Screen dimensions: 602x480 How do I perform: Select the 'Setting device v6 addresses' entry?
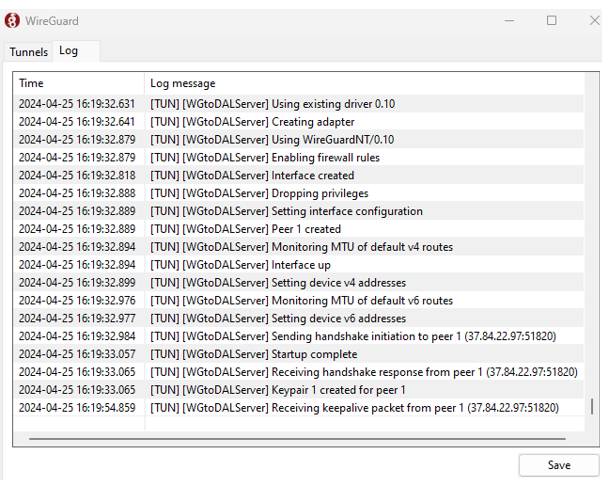tap(298, 318)
